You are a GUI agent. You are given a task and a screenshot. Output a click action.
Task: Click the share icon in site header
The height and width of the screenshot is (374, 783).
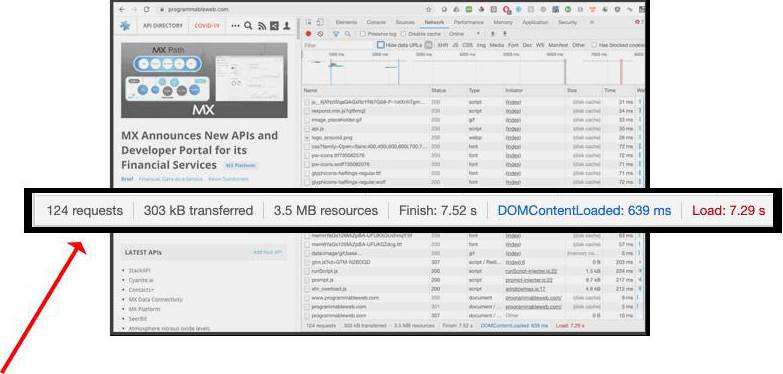tap(274, 26)
